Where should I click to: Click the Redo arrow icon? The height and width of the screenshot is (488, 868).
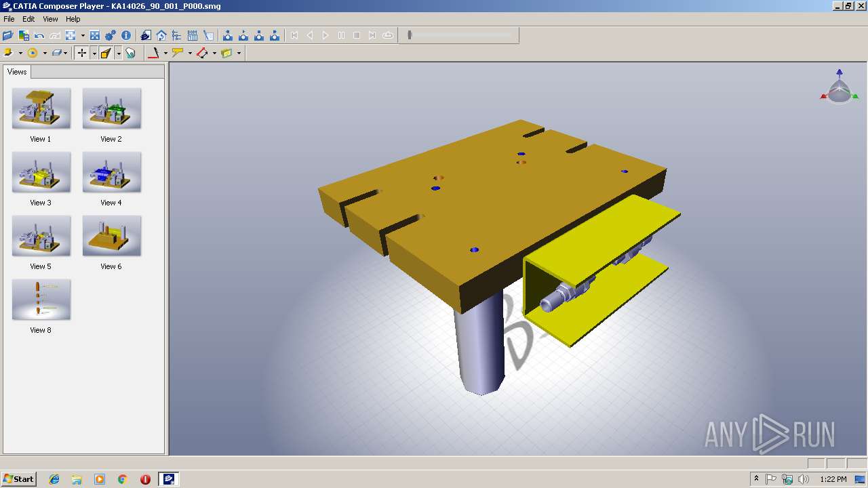tap(55, 35)
